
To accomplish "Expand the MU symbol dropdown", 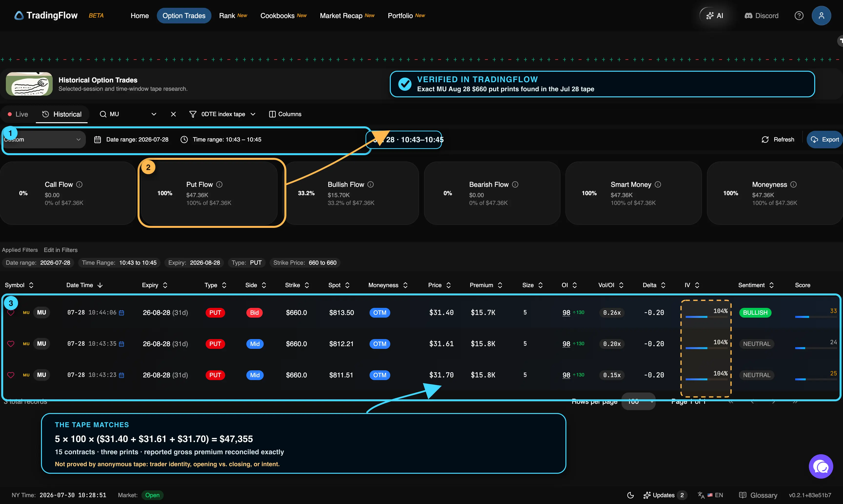I will coord(154,114).
